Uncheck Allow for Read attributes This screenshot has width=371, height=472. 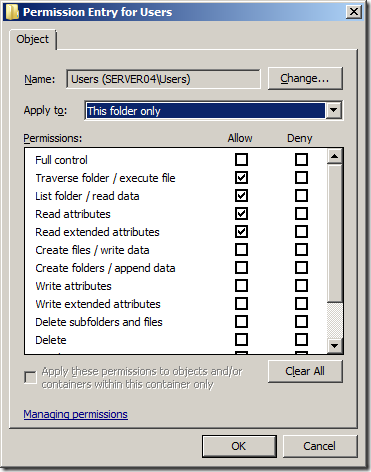point(241,214)
